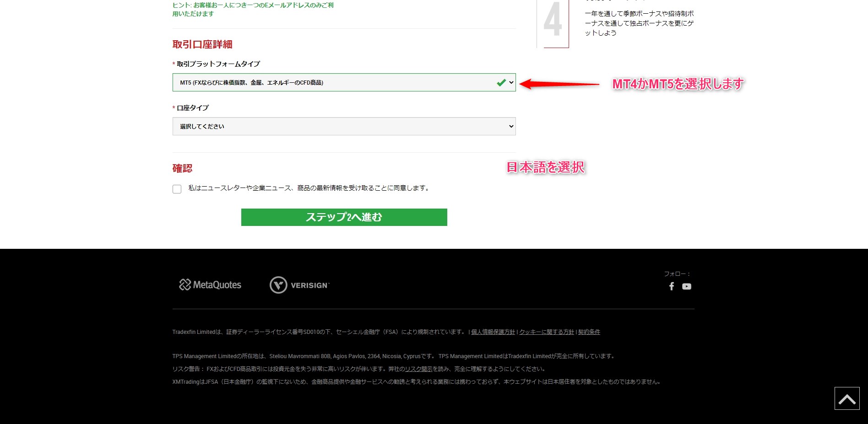
Task: Click the VeriSign logo
Action: tap(299, 285)
